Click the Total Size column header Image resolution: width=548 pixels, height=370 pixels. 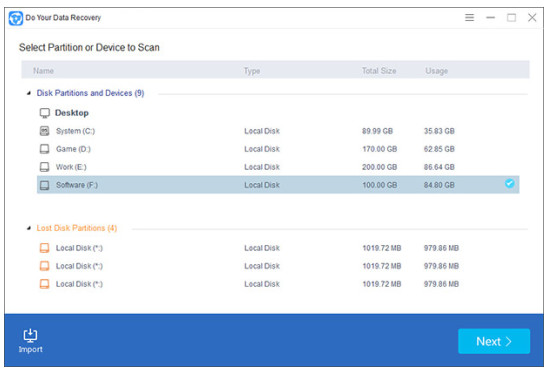379,71
